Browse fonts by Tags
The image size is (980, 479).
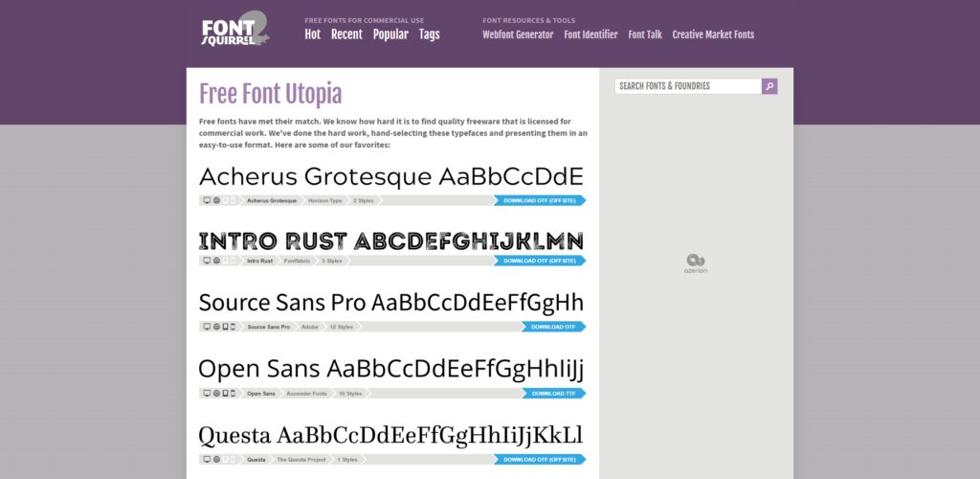coord(429,34)
